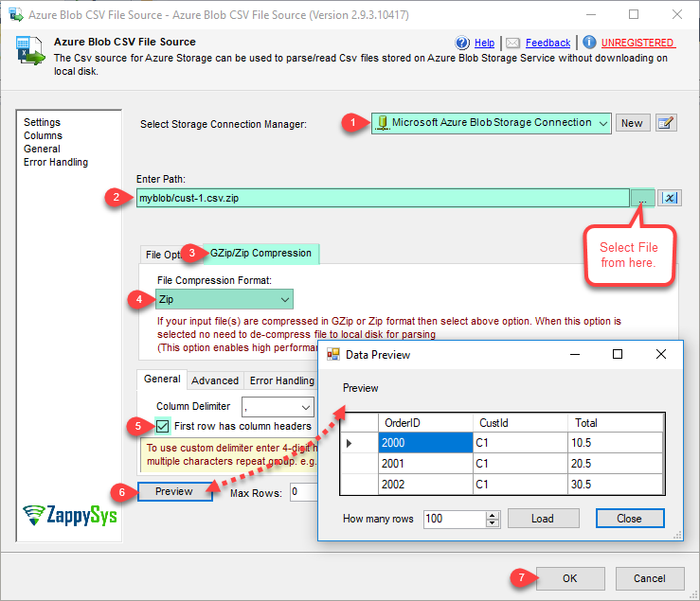This screenshot has height=601, width=700.
Task: Click Total cell 20.5
Action: click(615, 464)
